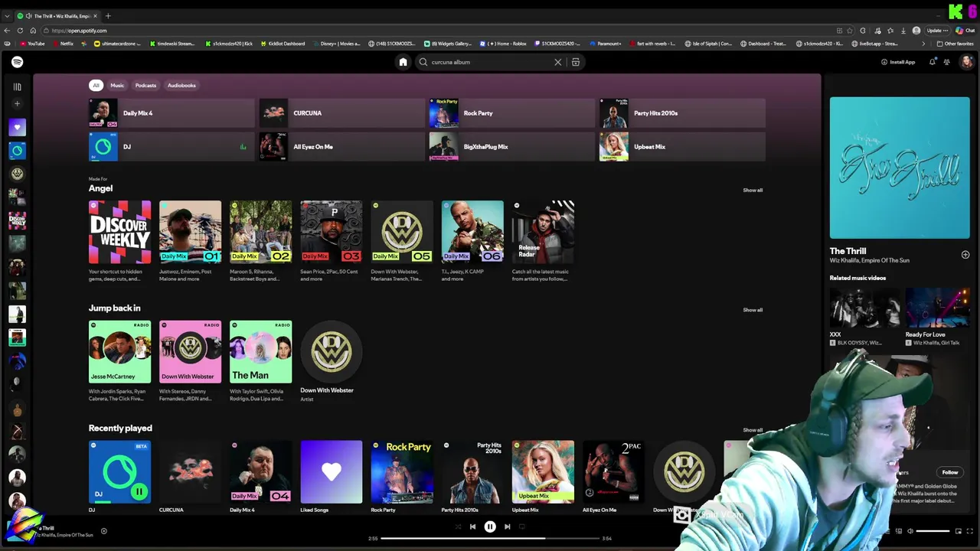Open notifications bell icon
Image resolution: width=980 pixels, height=551 pixels.
point(932,62)
